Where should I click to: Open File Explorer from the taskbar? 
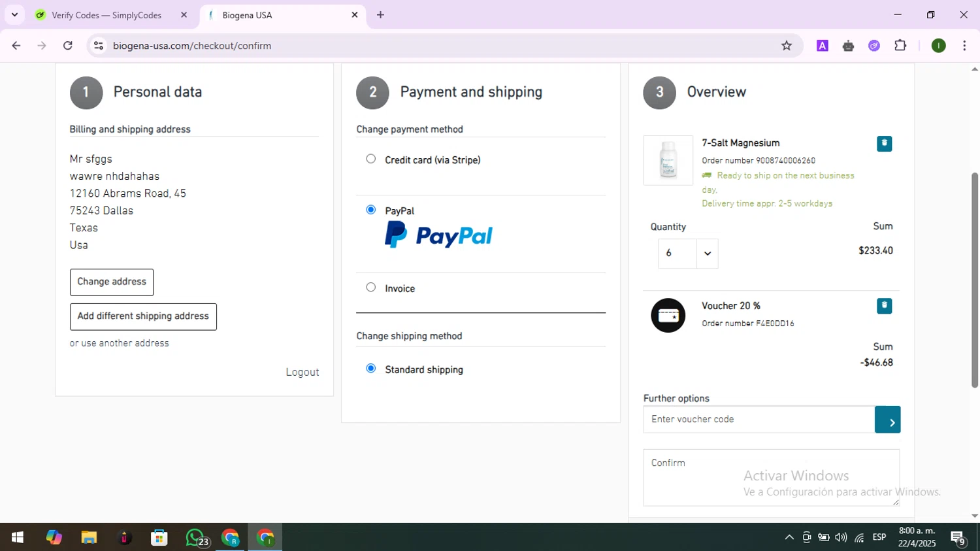[x=89, y=537]
